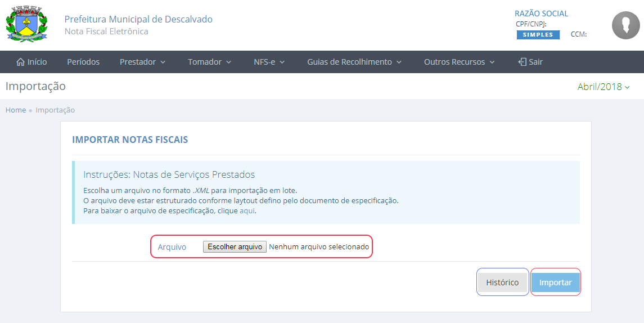Expand the Tomador dropdown menu
The height and width of the screenshot is (323, 644).
(210, 62)
